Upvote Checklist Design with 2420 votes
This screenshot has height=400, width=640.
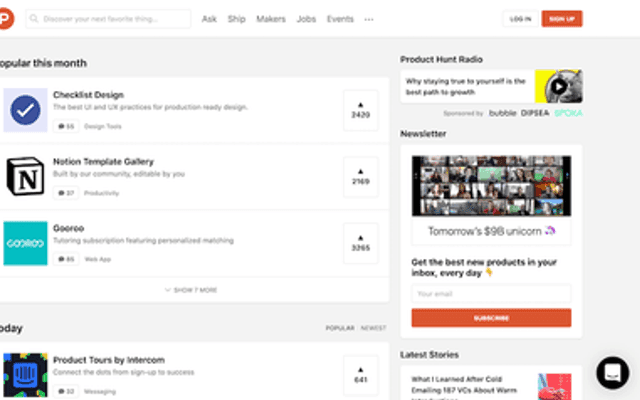pos(360,110)
